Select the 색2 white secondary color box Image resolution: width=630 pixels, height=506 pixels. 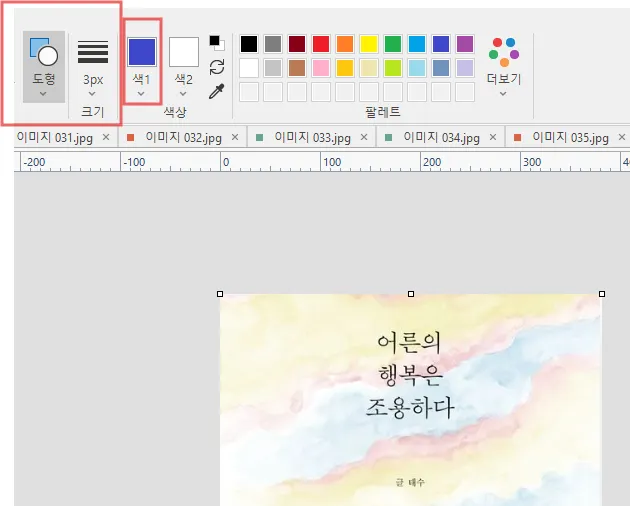(184, 52)
